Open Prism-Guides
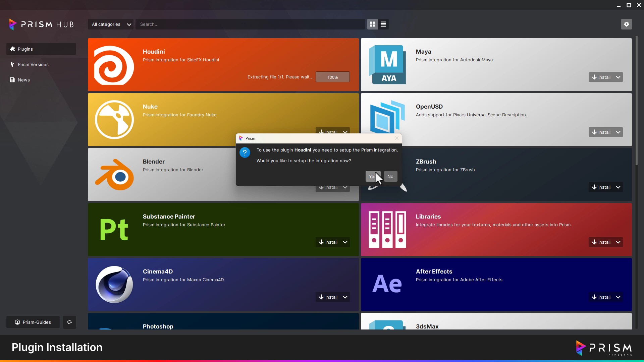This screenshot has width=644, height=362. click(x=33, y=322)
